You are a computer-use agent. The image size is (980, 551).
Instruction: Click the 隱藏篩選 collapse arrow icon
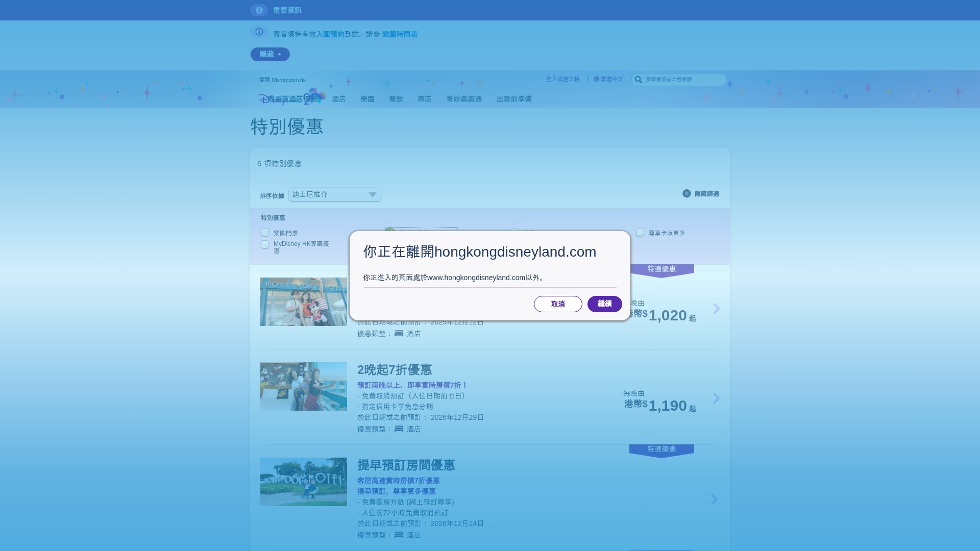[687, 193]
